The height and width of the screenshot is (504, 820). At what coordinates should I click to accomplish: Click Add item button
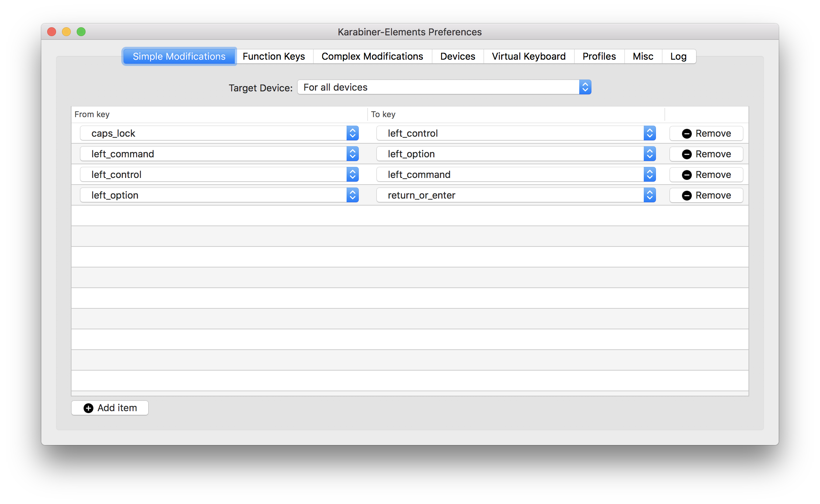110,408
